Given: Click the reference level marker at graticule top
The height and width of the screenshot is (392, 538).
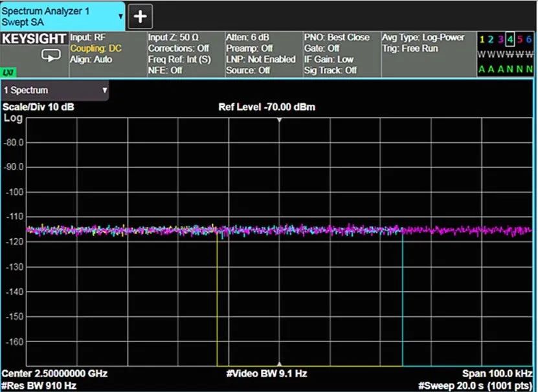Looking at the screenshot, I should [279, 120].
